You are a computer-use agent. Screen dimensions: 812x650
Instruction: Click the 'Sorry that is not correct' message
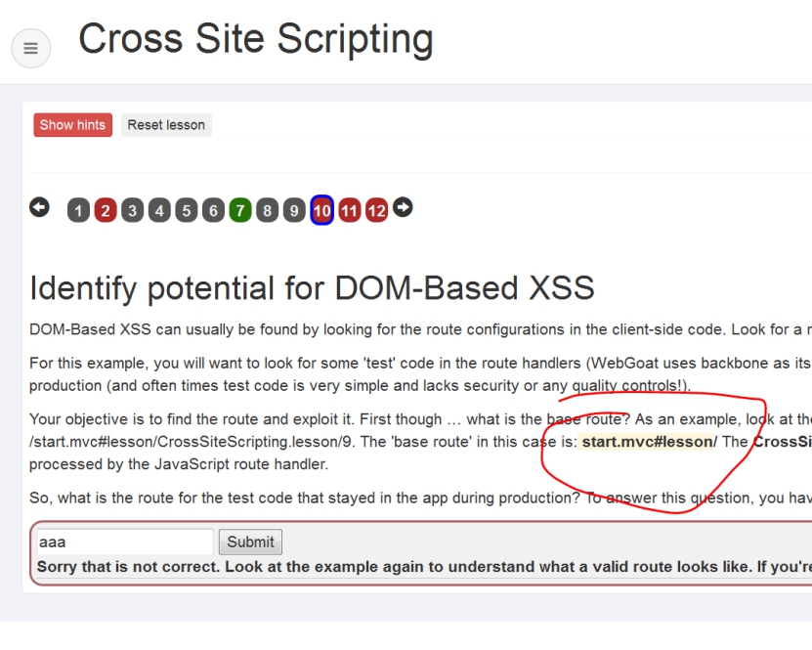tap(424, 567)
